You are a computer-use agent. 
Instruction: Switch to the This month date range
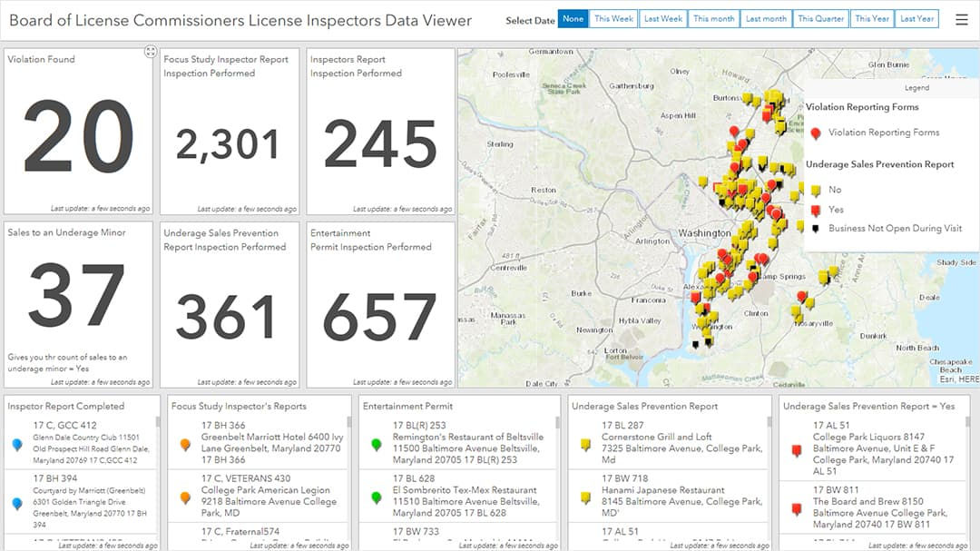(713, 17)
